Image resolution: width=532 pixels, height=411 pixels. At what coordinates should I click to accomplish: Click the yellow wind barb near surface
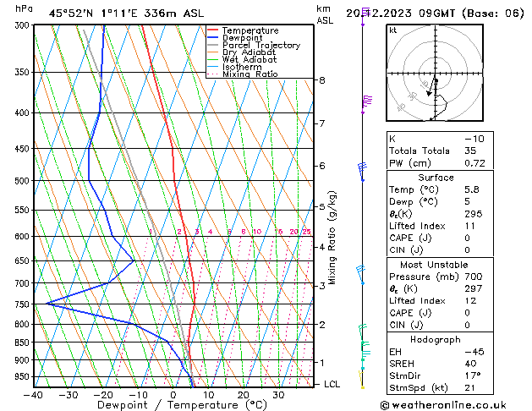tap(362, 380)
